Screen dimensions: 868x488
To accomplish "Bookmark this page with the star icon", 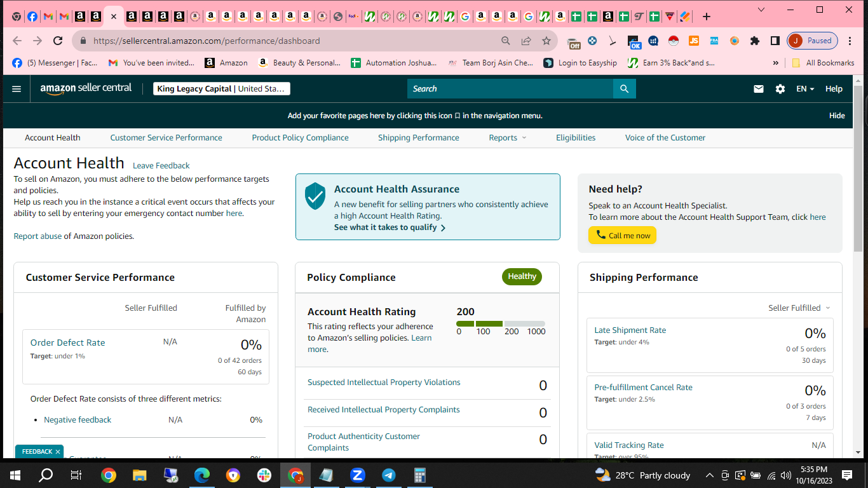I will (x=546, y=41).
